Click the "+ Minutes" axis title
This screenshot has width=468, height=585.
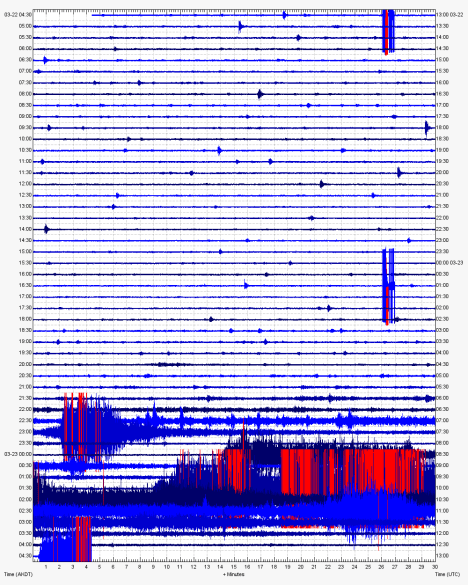pos(234,574)
